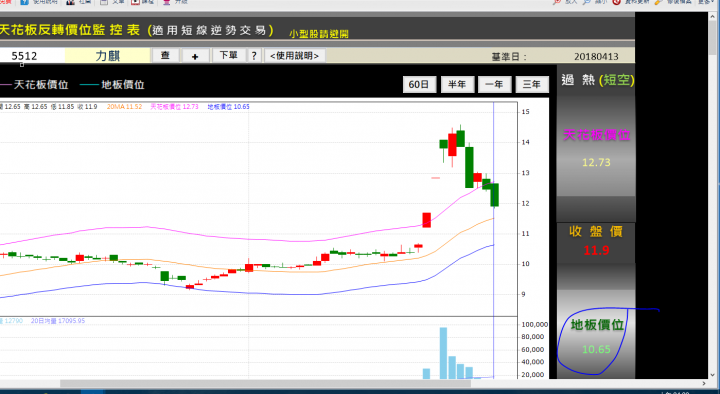The width and height of the screenshot is (720, 394).
Task: Click the 20MA 11.52 chart label
Action: (124, 107)
